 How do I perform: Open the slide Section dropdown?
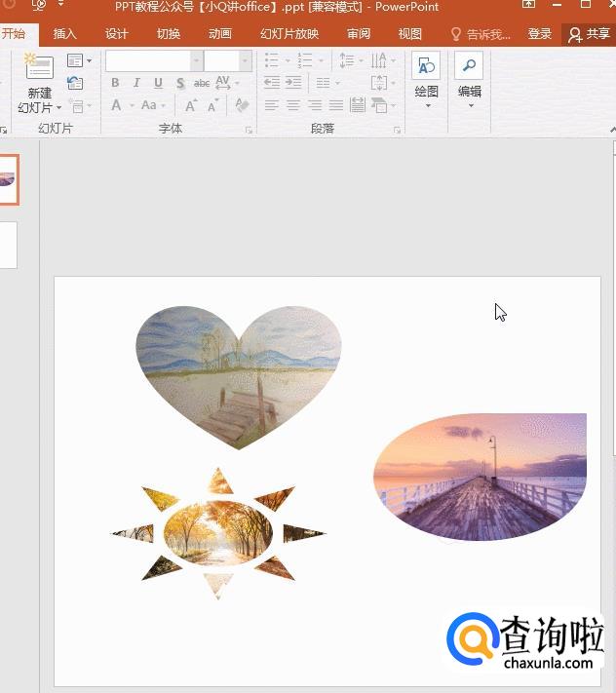click(80, 106)
